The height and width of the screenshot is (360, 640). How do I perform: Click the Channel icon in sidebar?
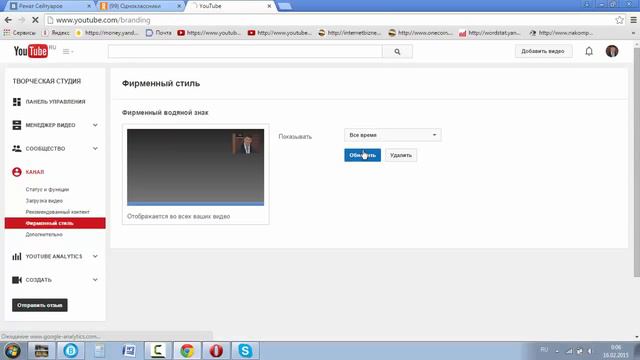tap(17, 172)
